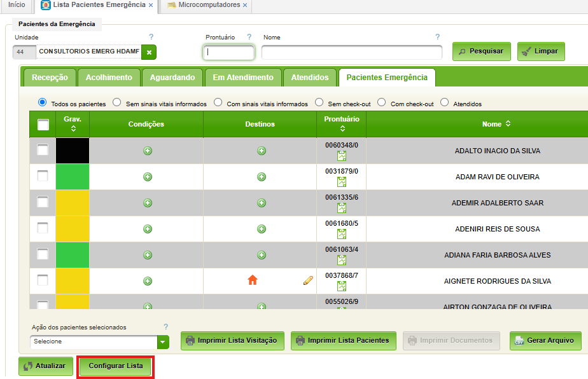Screen dimensions: 588x379
Task: Add destination for ADIANA FARIA BARBOSA ALVES
Action: [x=262, y=255]
